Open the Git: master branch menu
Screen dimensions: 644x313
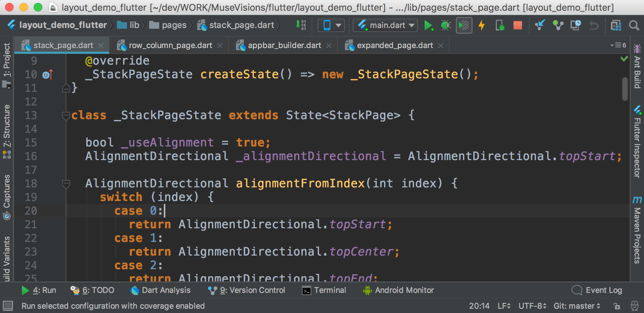(577, 306)
